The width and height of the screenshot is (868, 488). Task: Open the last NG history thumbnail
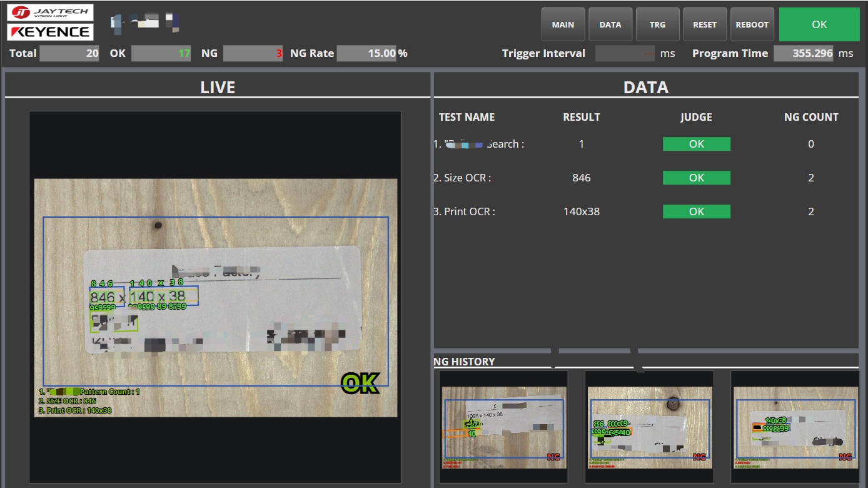(795, 427)
